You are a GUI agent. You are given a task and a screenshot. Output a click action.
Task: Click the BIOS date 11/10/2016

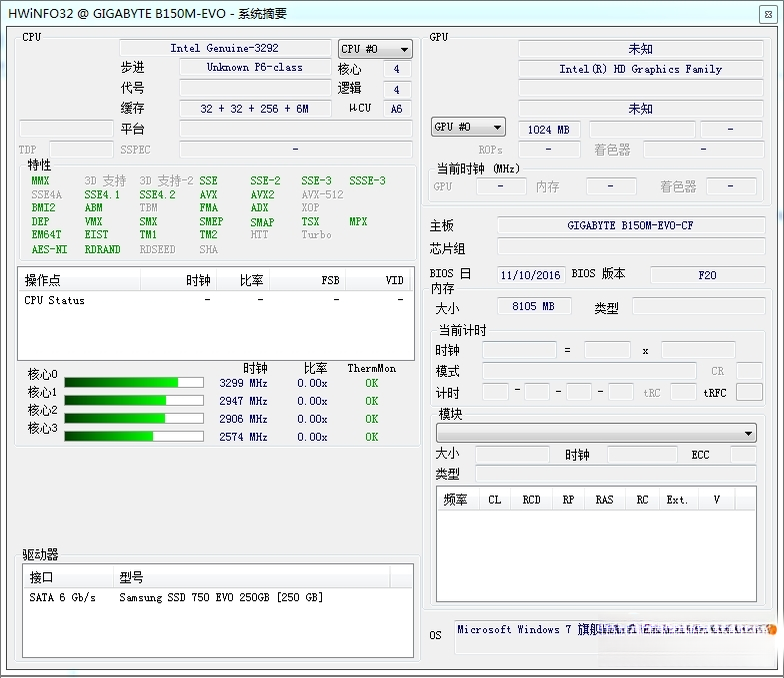tap(531, 275)
